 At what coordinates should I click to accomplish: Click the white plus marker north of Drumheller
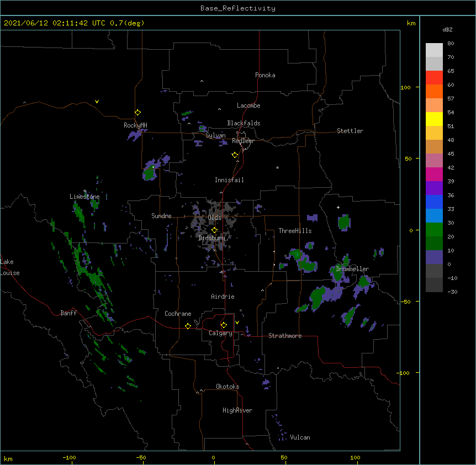[x=338, y=207]
